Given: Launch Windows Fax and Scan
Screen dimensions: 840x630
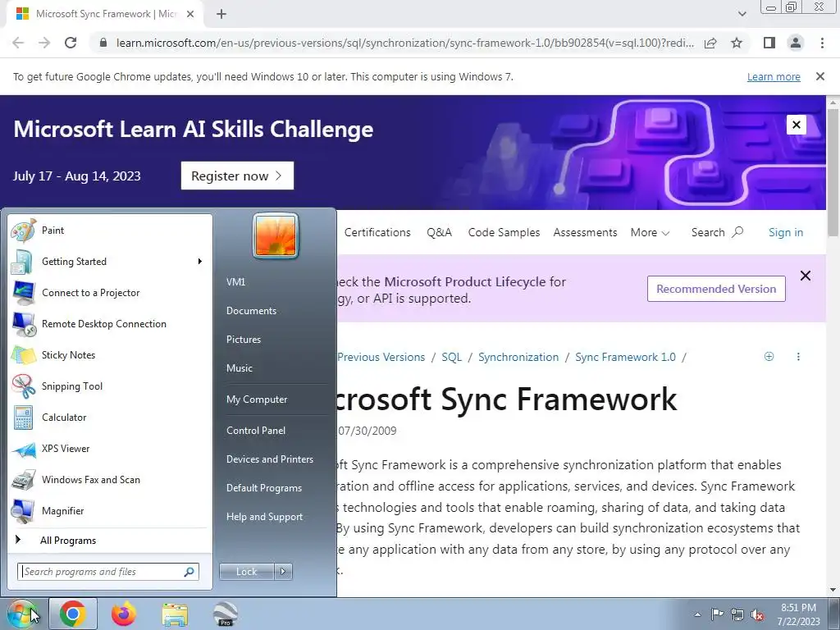Looking at the screenshot, I should point(110,479).
